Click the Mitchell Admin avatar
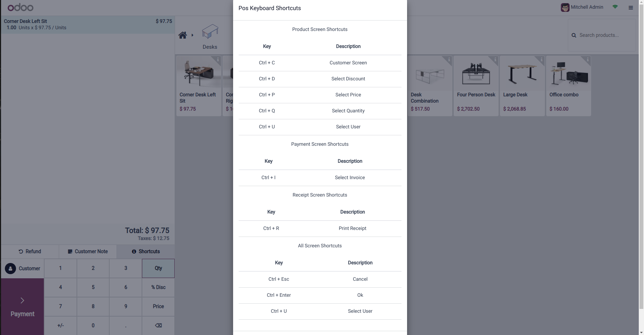 (565, 7)
